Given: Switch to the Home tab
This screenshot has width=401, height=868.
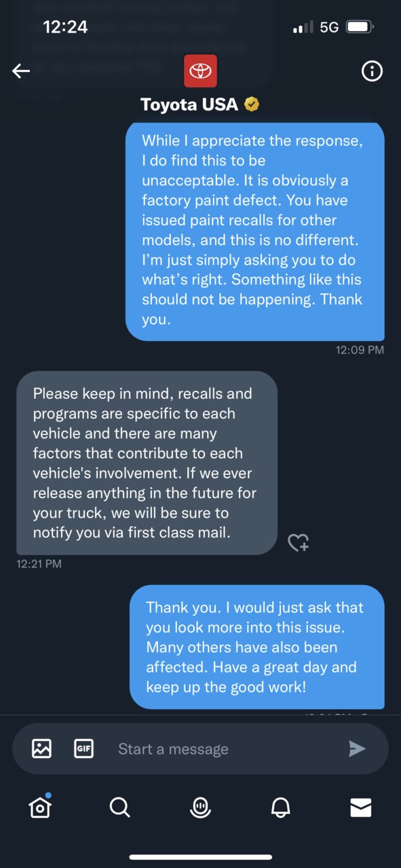Looking at the screenshot, I should point(40,807).
